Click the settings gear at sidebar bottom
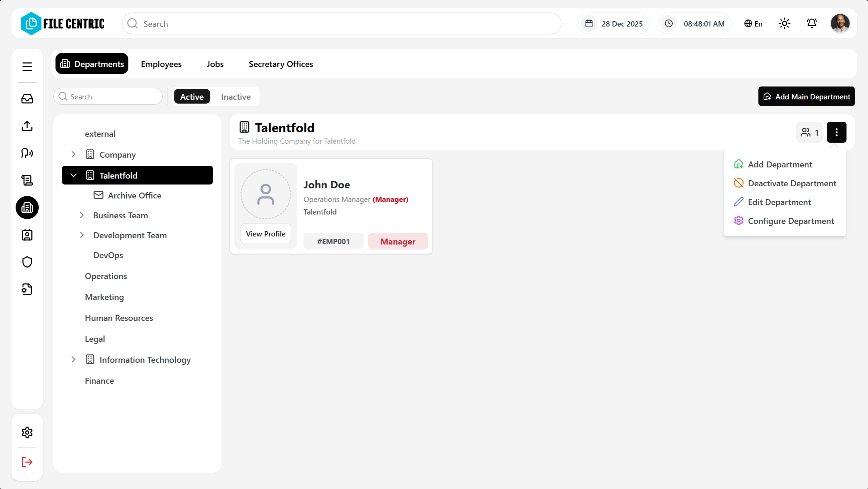Viewport: 868px width, 489px height. 27,432
